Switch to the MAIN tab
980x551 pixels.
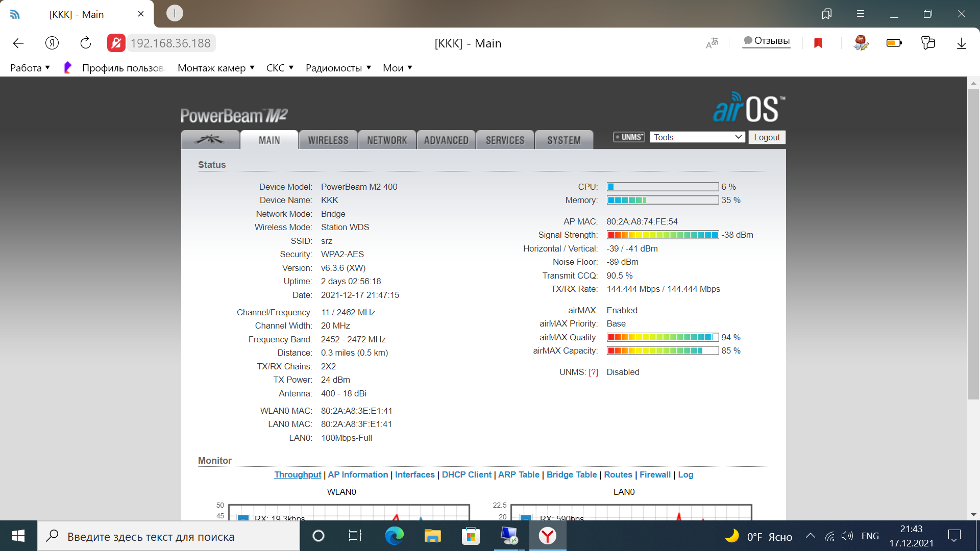269,140
